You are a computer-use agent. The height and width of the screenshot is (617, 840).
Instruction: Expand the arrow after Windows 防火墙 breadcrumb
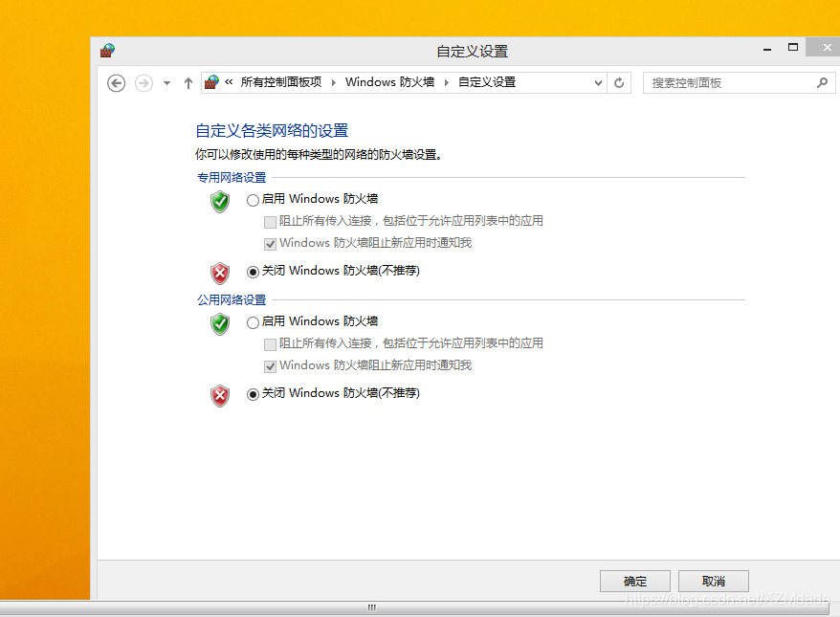pos(446,82)
